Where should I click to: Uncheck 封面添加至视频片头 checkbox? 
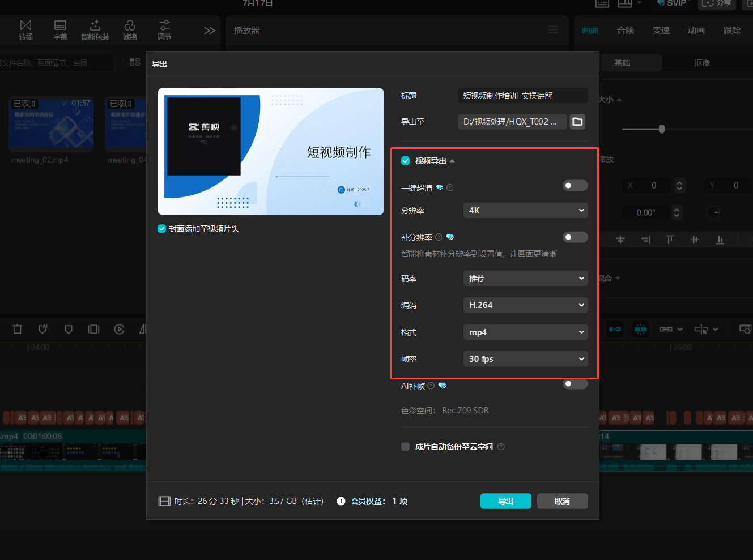tap(162, 229)
